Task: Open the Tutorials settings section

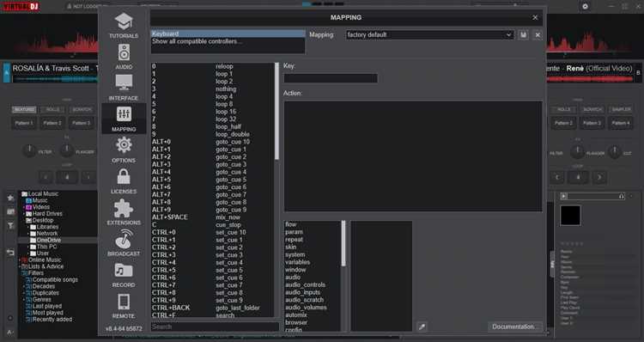Action: (124, 26)
